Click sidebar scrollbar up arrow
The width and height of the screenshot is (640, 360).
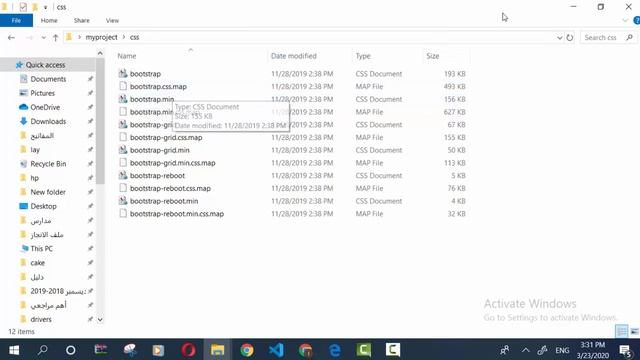[x=100, y=53]
